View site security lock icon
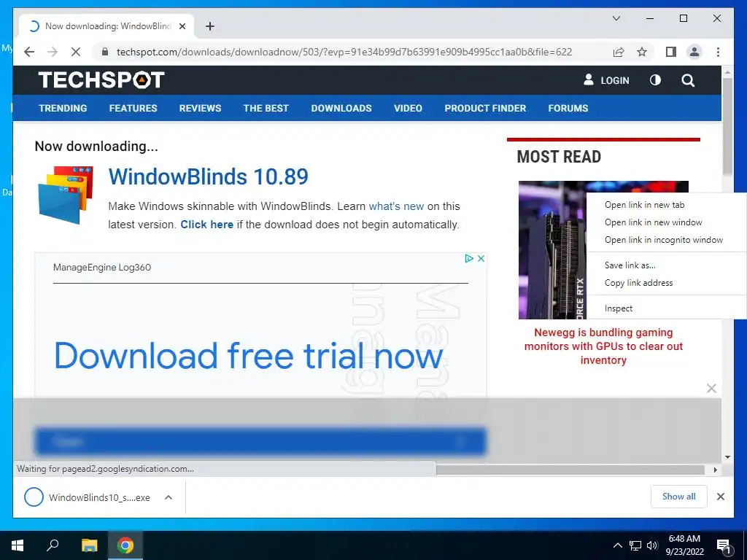Screen dimensions: 747x560 click(105, 52)
